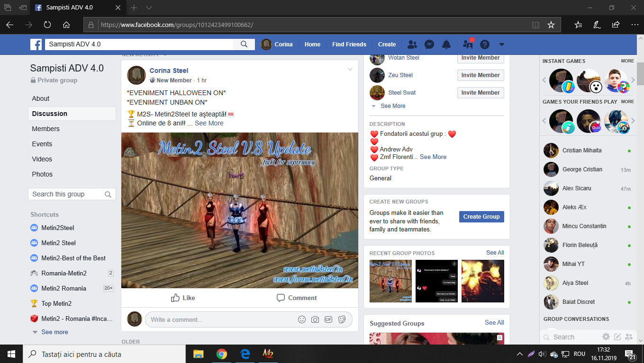Open the chat settings gear icon
Viewport: 644px width, 363px height.
click(x=606, y=337)
